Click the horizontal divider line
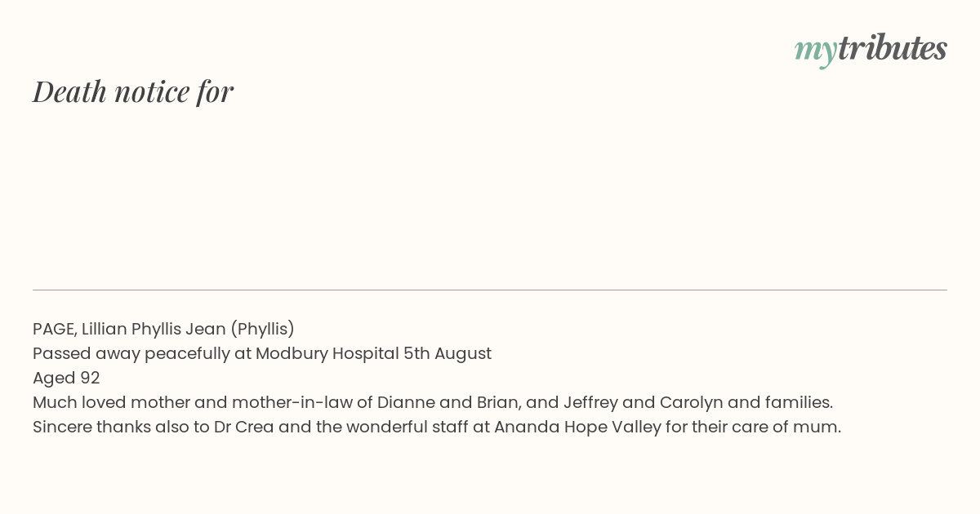Viewport: 980px width, 514px height. [x=490, y=290]
